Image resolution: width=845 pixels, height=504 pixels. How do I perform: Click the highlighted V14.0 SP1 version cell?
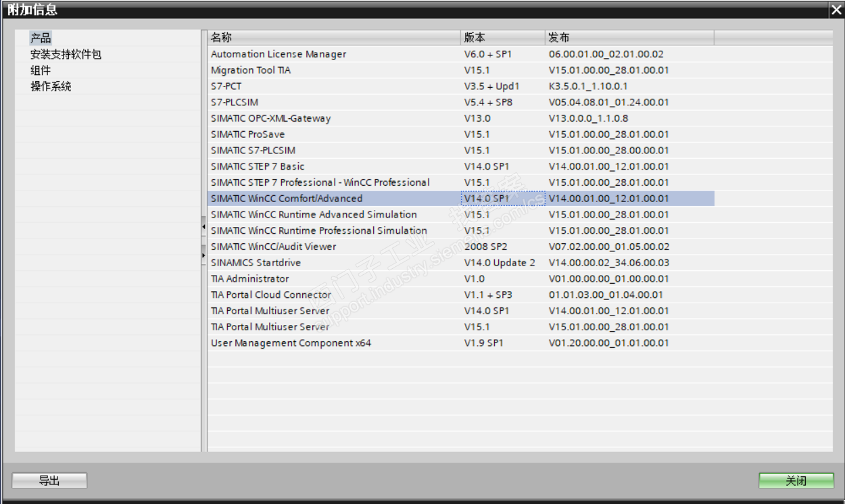[x=502, y=199]
